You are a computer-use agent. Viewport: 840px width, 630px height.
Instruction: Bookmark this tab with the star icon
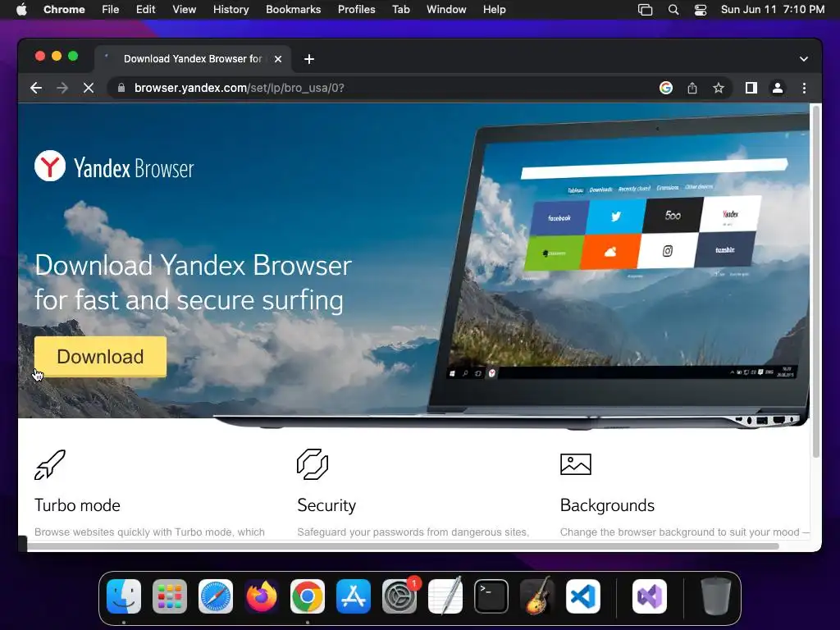click(719, 88)
